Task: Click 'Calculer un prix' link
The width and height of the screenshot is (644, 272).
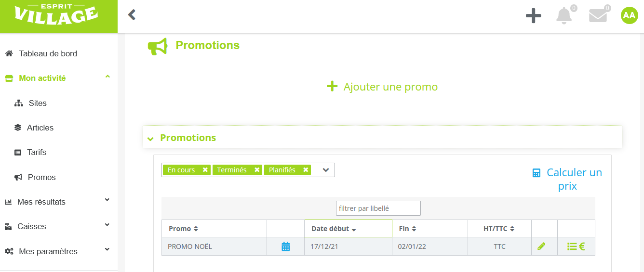Action: [567, 179]
